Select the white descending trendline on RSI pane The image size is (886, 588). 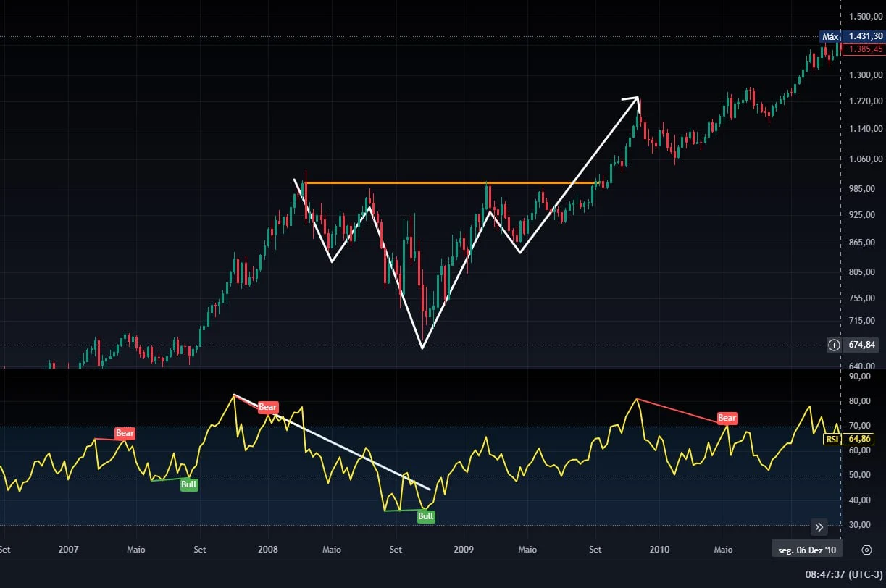coord(332,442)
